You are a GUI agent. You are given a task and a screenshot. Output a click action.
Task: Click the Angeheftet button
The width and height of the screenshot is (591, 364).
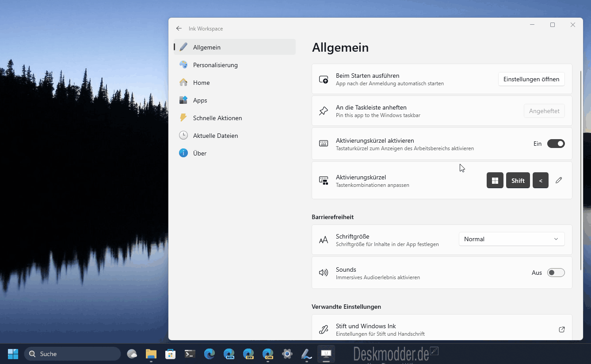(x=544, y=111)
